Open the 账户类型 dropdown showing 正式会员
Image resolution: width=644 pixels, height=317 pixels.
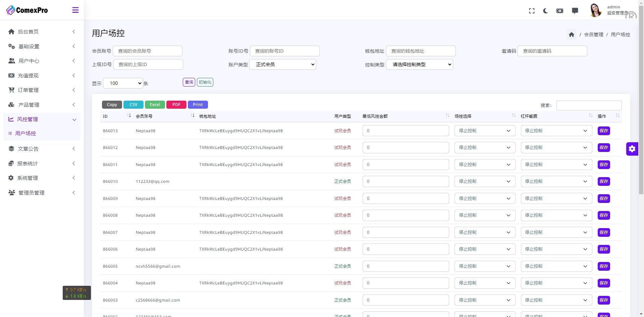[x=283, y=64]
